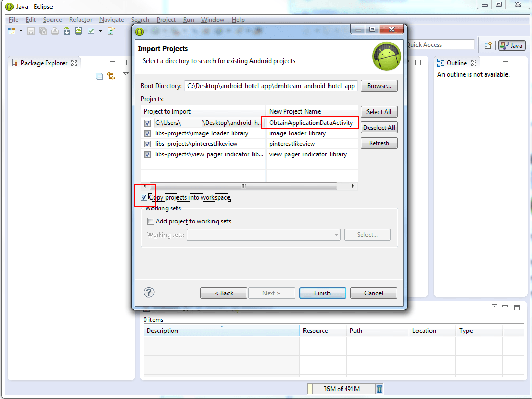Click the projects list horizontal scrollbar thumb
Screen dimensions: 532x399
(x=243, y=186)
